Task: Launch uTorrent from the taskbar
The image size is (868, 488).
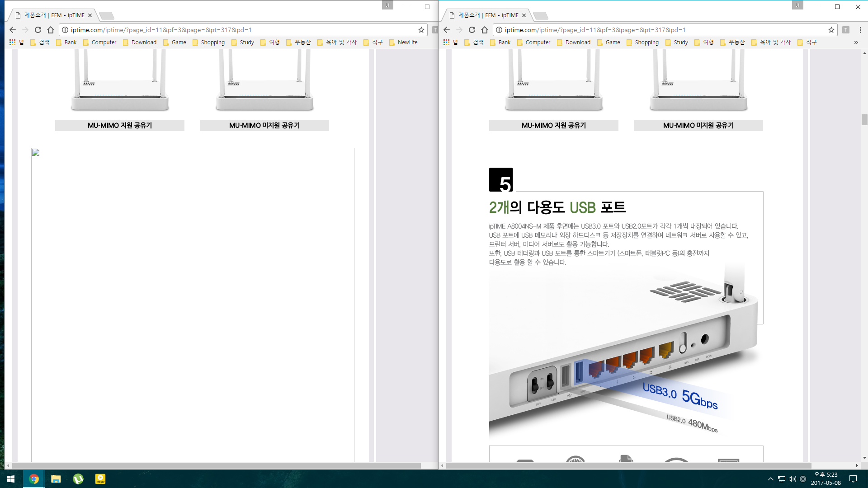Action: (x=78, y=479)
